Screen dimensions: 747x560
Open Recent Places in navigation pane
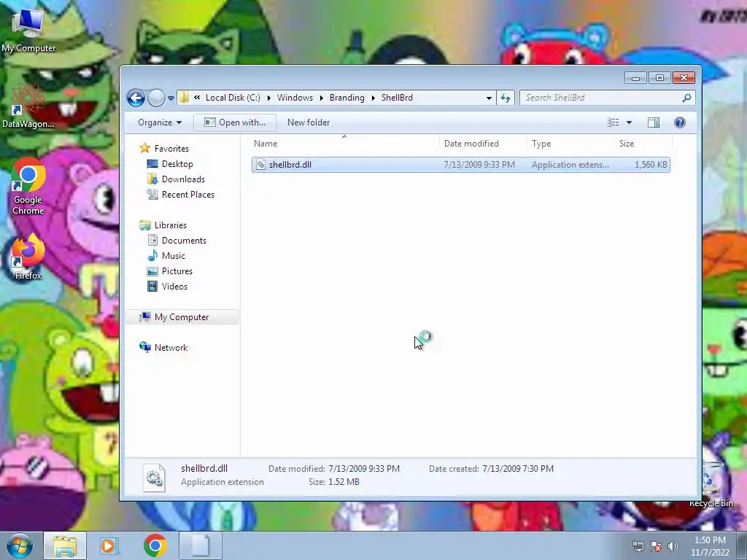[188, 194]
